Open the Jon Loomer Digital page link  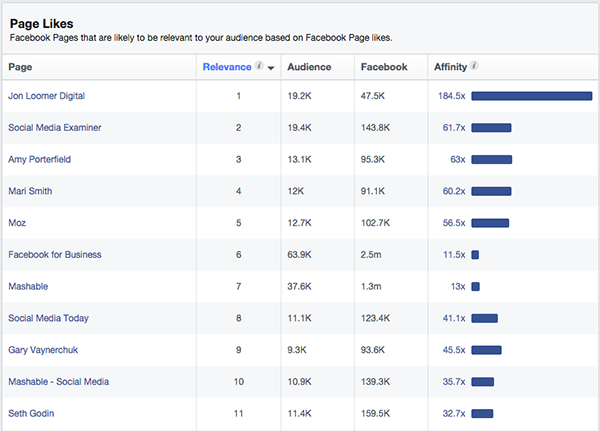point(46,96)
